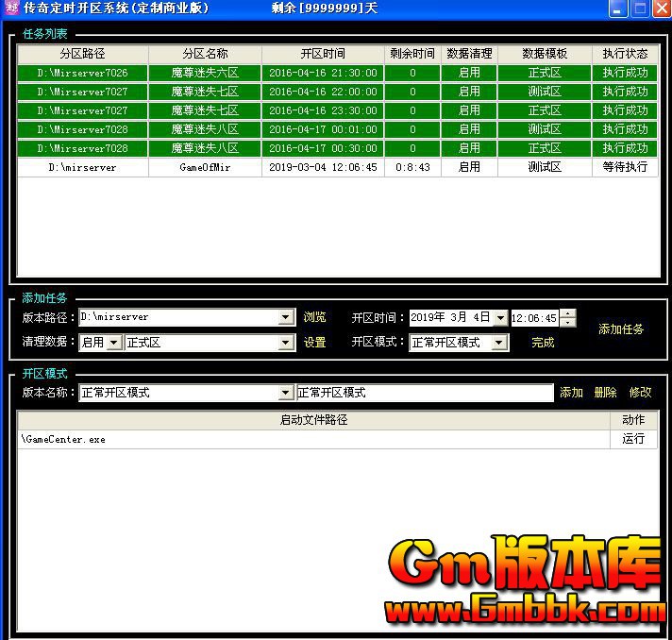This screenshot has width=672, height=640.
Task: Click the 添加 link in 开区模式 section
Action: pos(571,393)
